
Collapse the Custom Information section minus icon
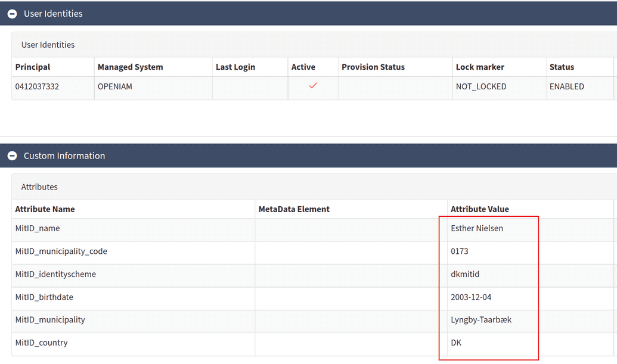(x=12, y=156)
